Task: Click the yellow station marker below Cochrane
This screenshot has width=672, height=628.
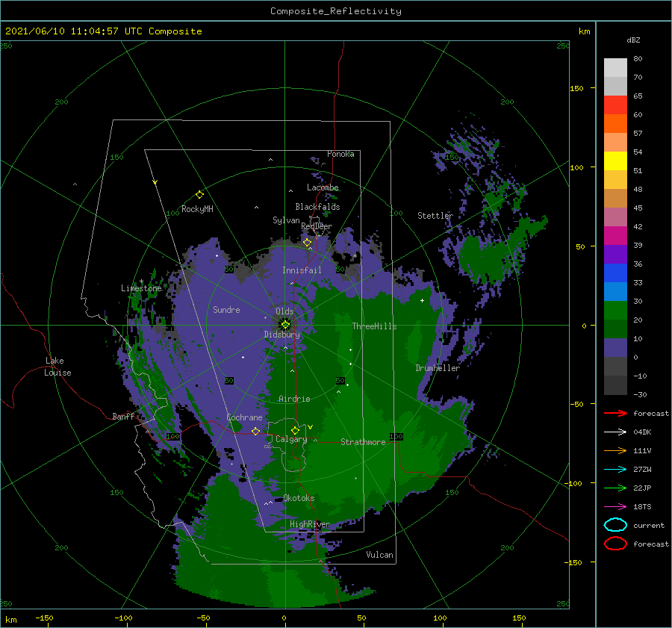Action: click(x=255, y=431)
